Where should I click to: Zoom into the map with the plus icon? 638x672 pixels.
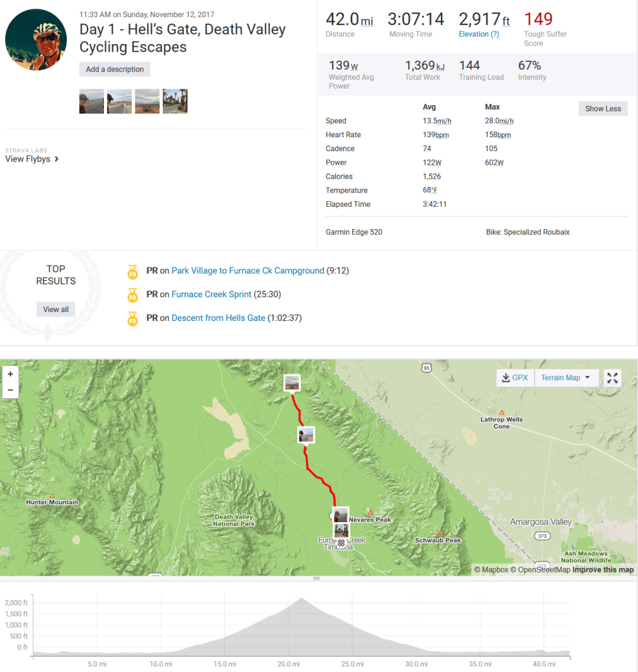(10, 373)
